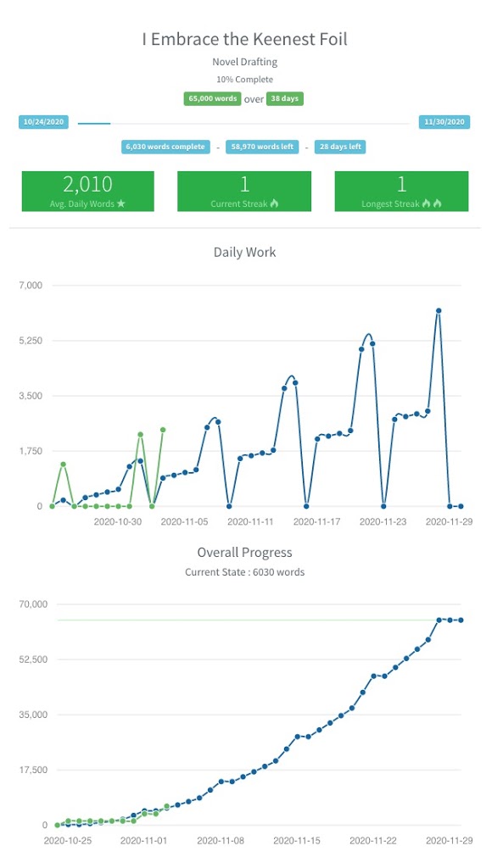492x868 pixels.
Task: Open the Longest Streak tile
Action: pyautogui.click(x=402, y=191)
